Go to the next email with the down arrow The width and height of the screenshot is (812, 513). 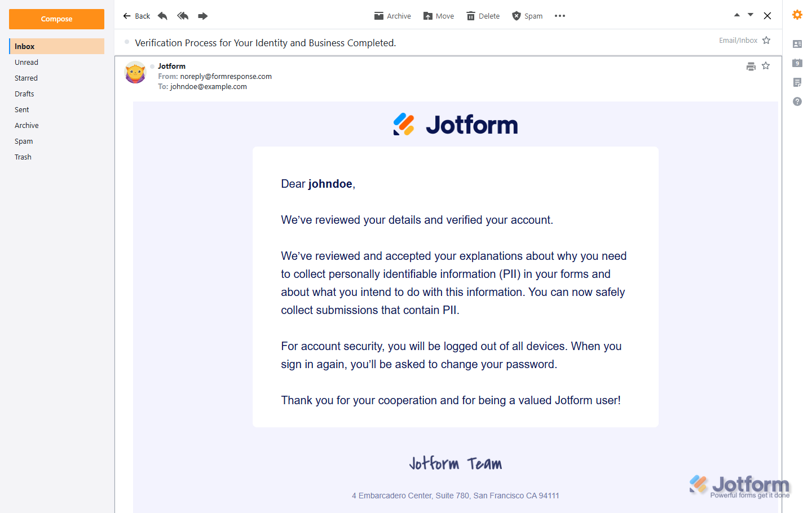(750, 15)
